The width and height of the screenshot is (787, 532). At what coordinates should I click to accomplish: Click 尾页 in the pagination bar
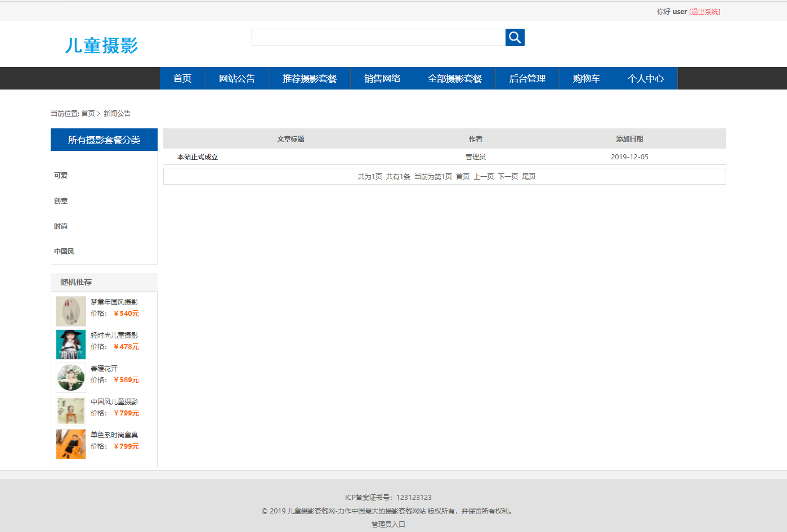point(529,176)
